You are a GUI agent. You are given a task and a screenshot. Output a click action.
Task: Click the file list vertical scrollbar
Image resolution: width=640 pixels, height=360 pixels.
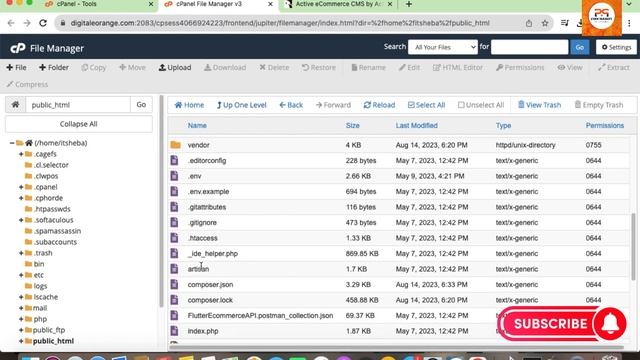coord(633,247)
